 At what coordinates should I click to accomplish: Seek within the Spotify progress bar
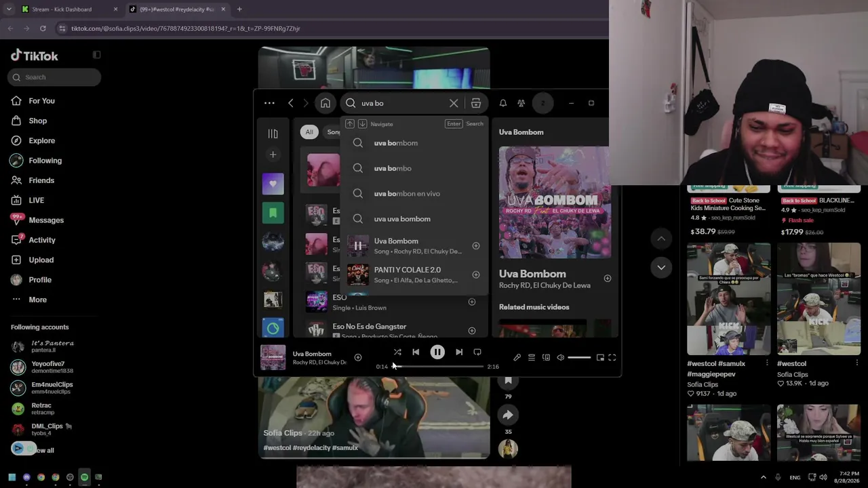[x=438, y=367]
